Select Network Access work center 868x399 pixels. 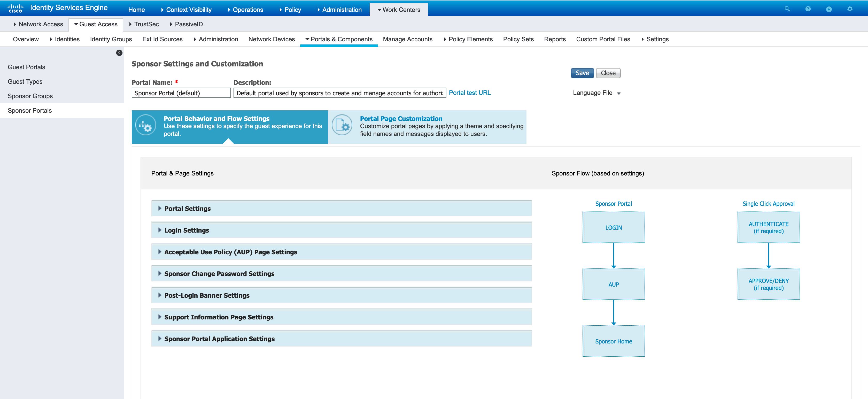click(x=38, y=24)
